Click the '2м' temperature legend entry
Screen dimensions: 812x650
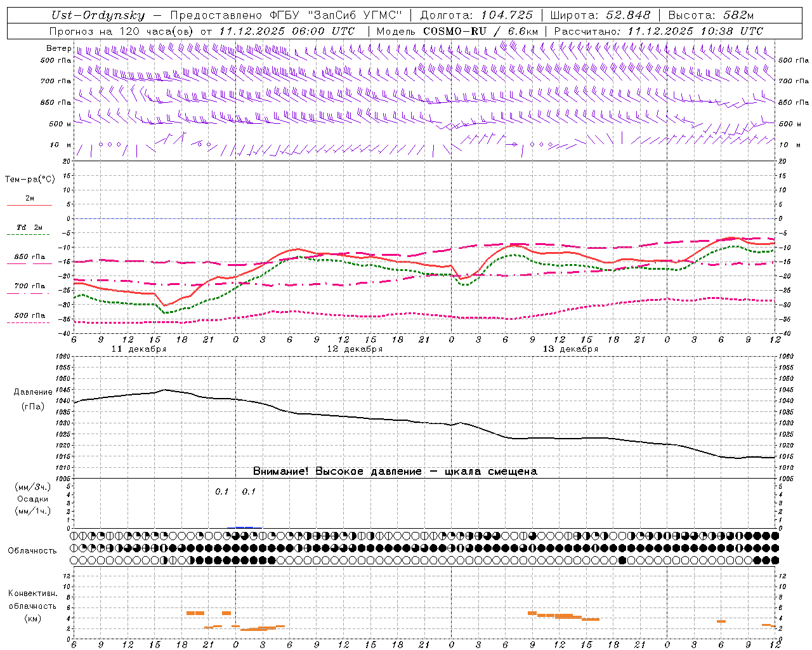pyautogui.click(x=30, y=198)
